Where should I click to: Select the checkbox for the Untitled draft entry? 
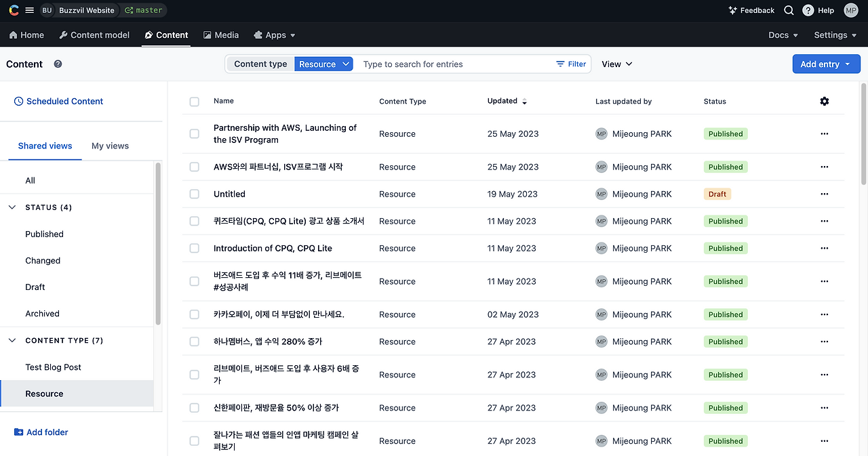194,194
